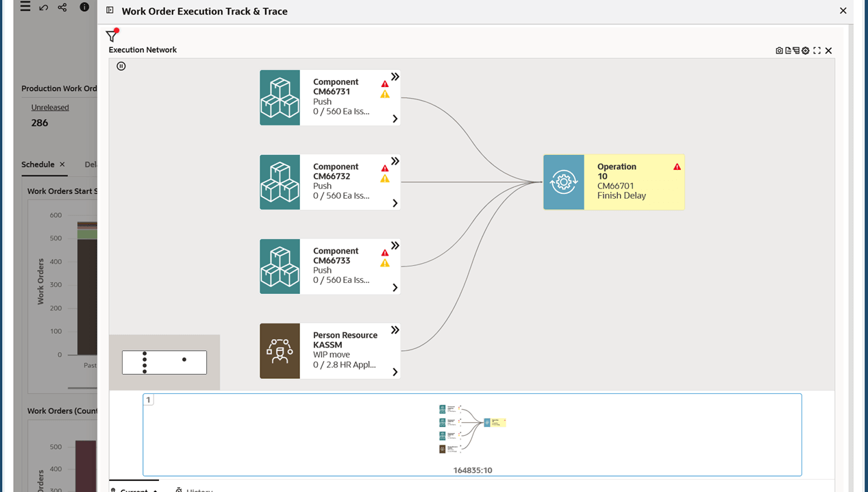Viewport: 868px width, 492px height.
Task: Click the Execution Network heading
Action: (142, 50)
